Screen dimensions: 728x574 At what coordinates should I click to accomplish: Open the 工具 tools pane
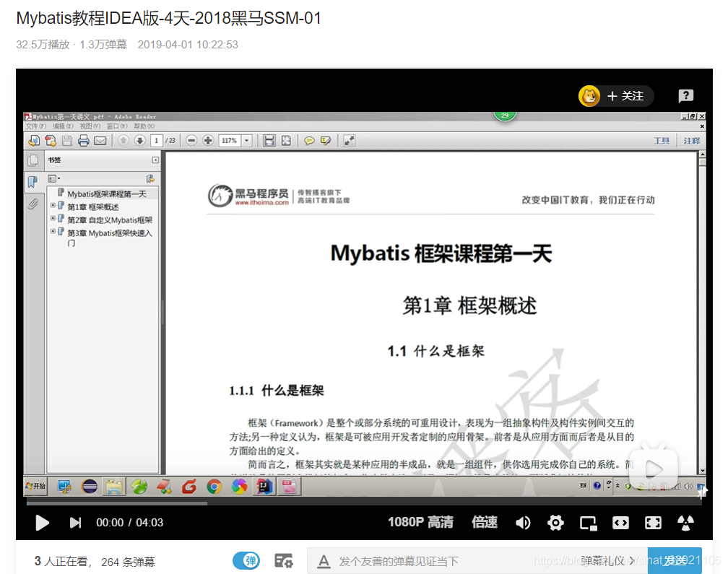pyautogui.click(x=662, y=141)
